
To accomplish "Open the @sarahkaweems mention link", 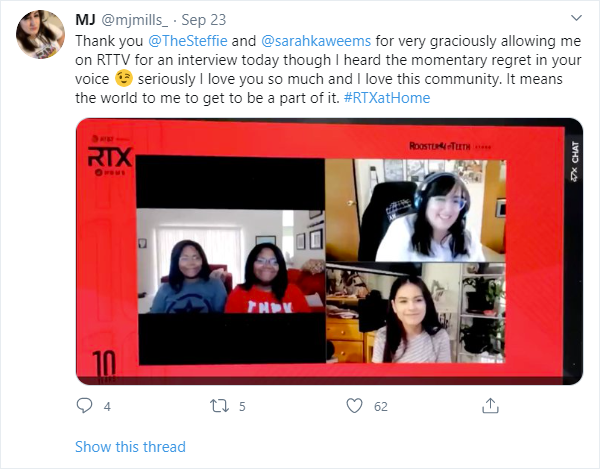I will pyautogui.click(x=316, y=41).
